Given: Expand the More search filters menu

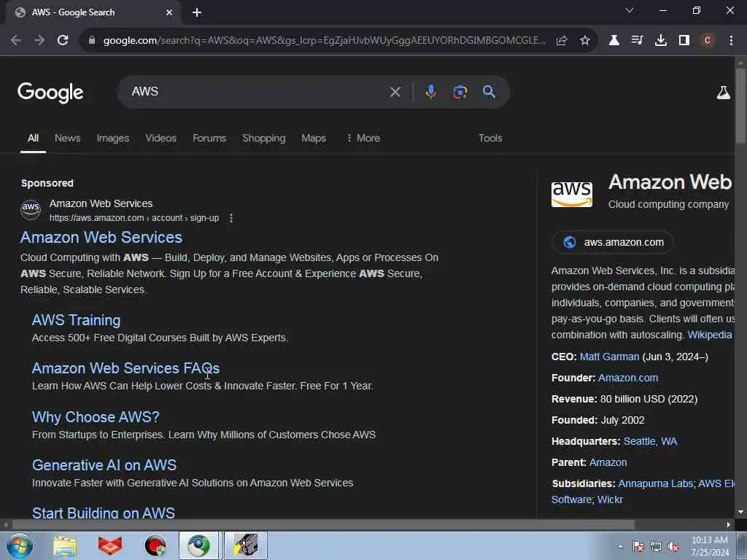Looking at the screenshot, I should click(363, 138).
